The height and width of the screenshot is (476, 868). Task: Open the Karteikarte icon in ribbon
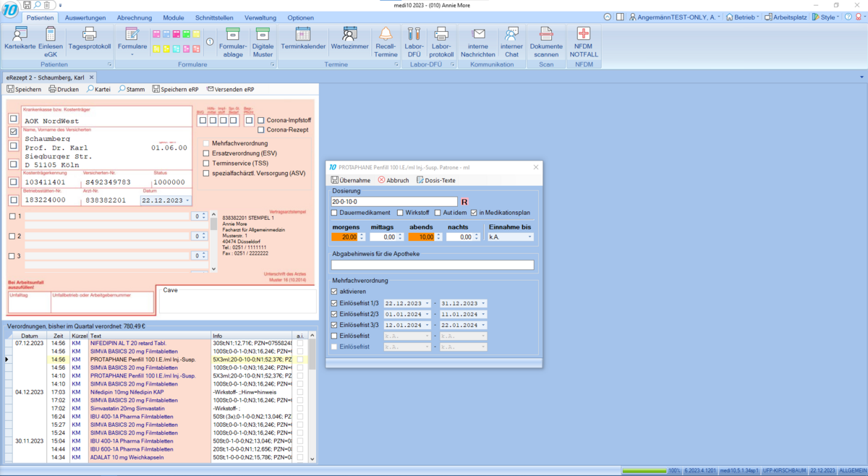coord(20,34)
